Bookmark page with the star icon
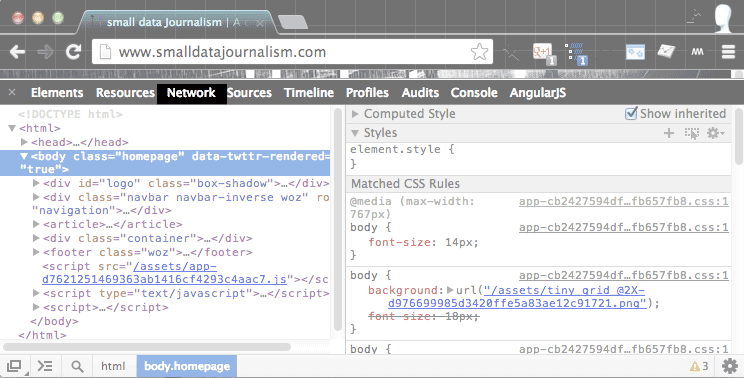The width and height of the screenshot is (744, 378). click(479, 52)
